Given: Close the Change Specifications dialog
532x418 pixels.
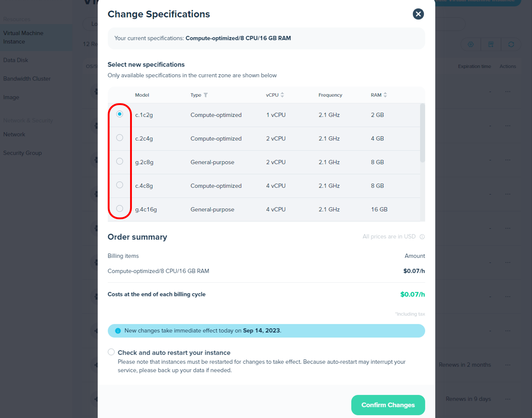Looking at the screenshot, I should coord(418,14).
